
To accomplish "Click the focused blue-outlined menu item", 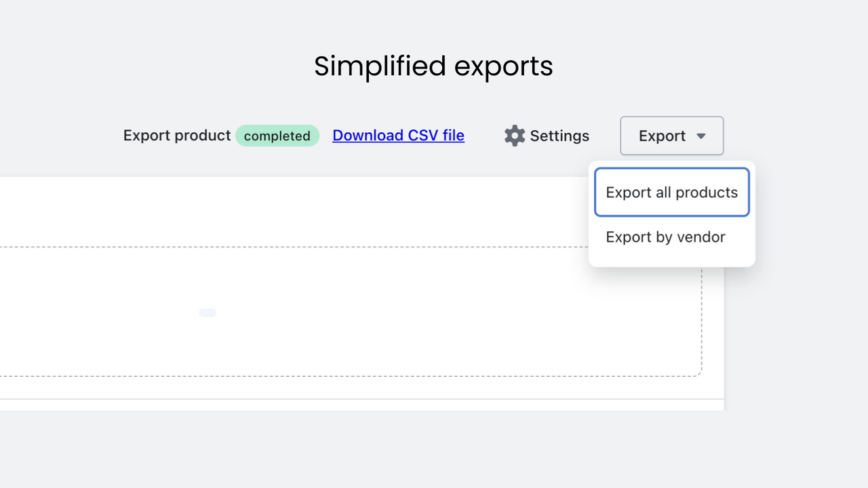I will coord(672,192).
